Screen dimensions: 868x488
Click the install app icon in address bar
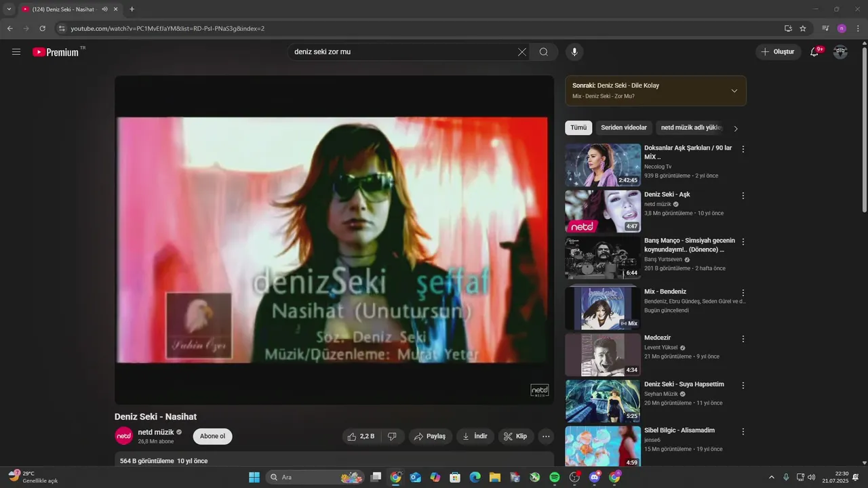788,28
